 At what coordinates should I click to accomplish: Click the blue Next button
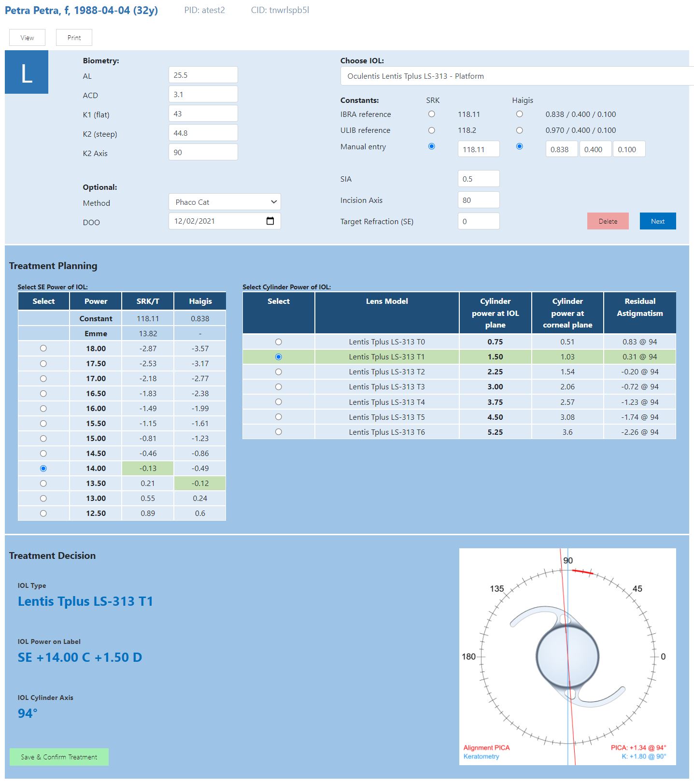[x=658, y=221]
